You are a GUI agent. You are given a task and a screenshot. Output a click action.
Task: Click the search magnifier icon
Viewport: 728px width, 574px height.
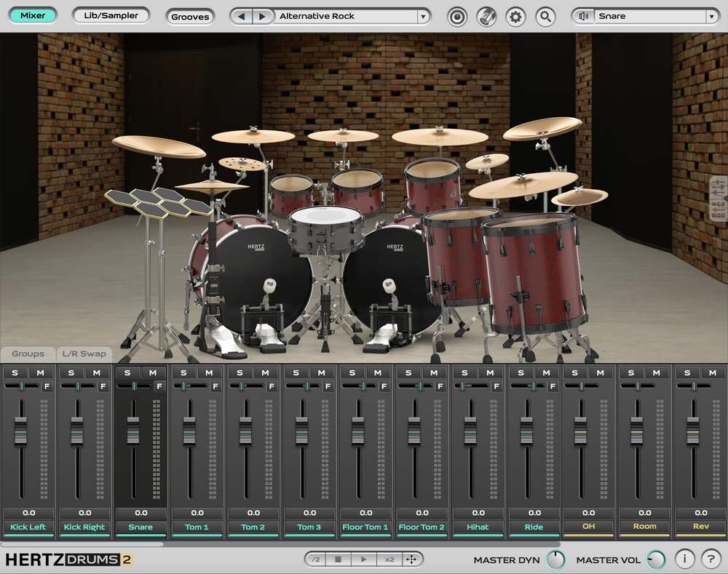pyautogui.click(x=545, y=17)
